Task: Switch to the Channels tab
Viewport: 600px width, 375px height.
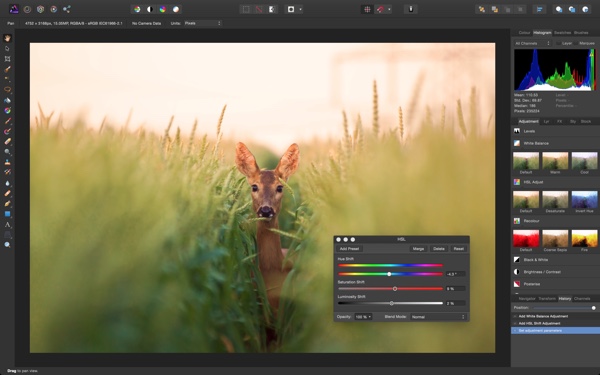Action: [x=582, y=298]
